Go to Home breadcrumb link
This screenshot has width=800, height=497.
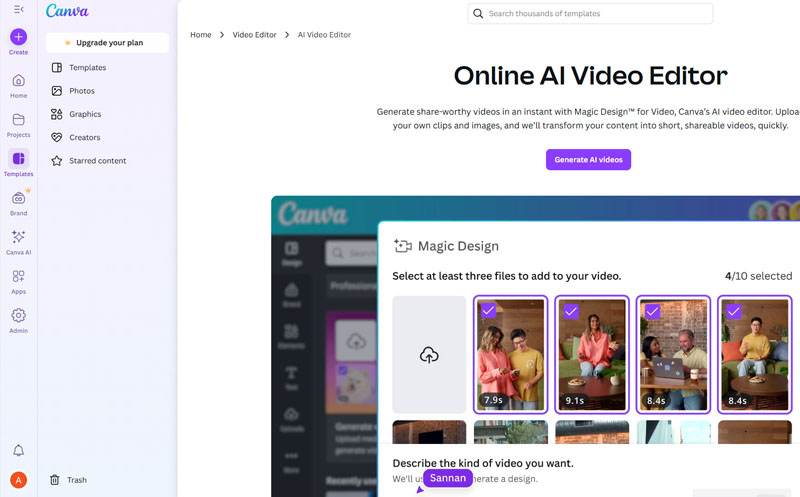click(201, 35)
